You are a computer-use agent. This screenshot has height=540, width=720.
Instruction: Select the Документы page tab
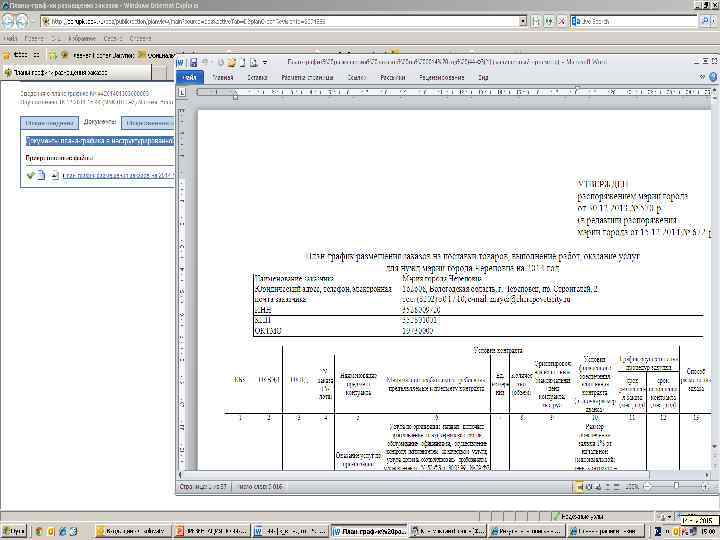pyautogui.click(x=100, y=122)
